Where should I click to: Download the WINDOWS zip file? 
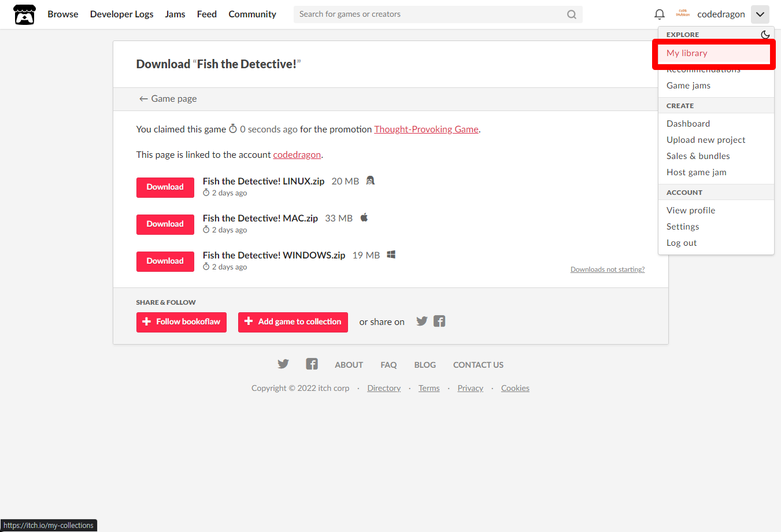[x=165, y=261]
